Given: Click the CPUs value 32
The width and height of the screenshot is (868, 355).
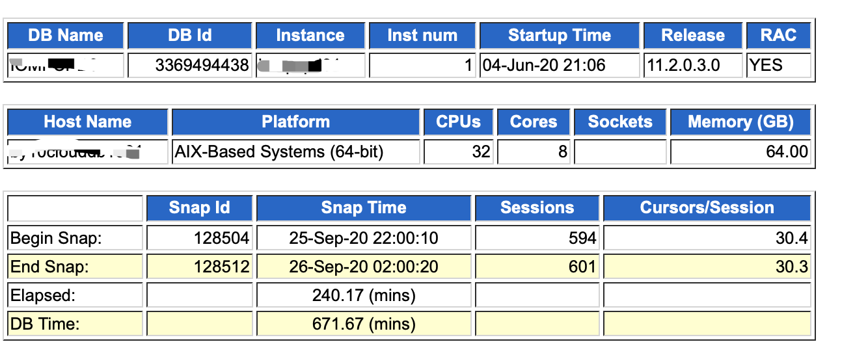Looking at the screenshot, I should click(x=481, y=152).
